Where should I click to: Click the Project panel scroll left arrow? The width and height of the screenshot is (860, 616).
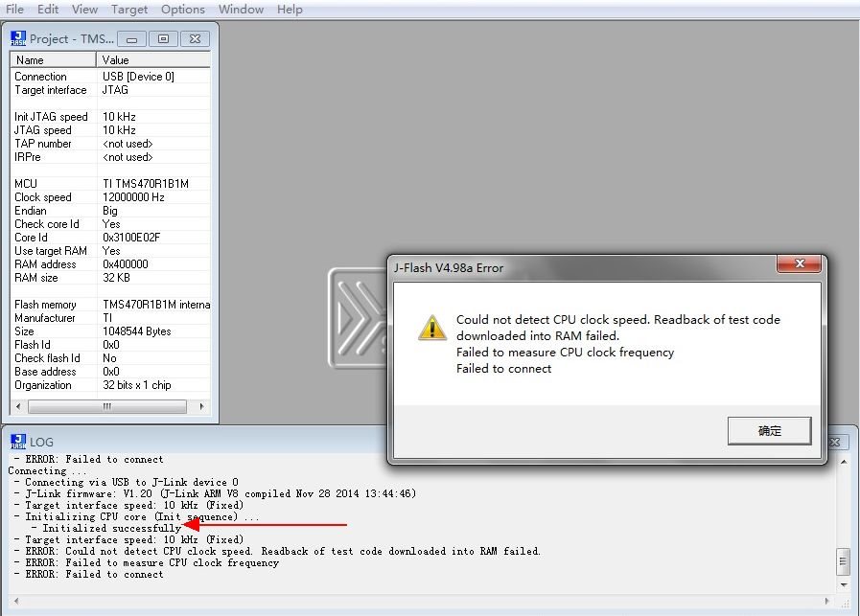(18, 406)
